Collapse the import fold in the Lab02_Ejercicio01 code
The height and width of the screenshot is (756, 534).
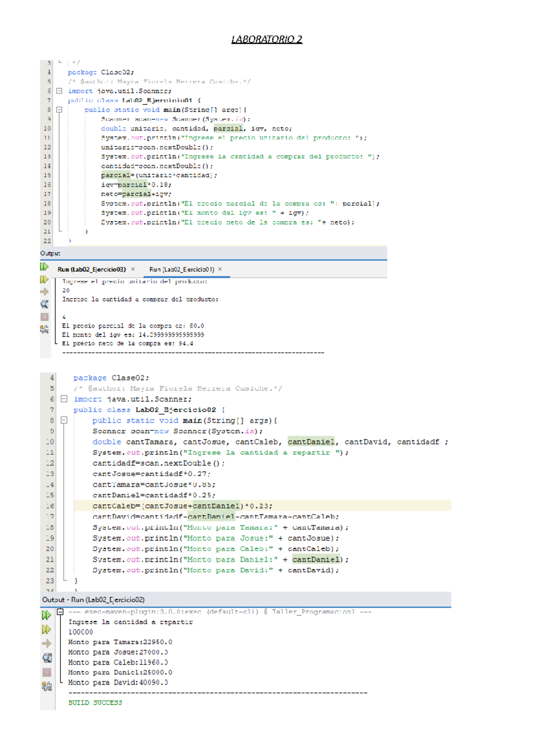coord(59,91)
